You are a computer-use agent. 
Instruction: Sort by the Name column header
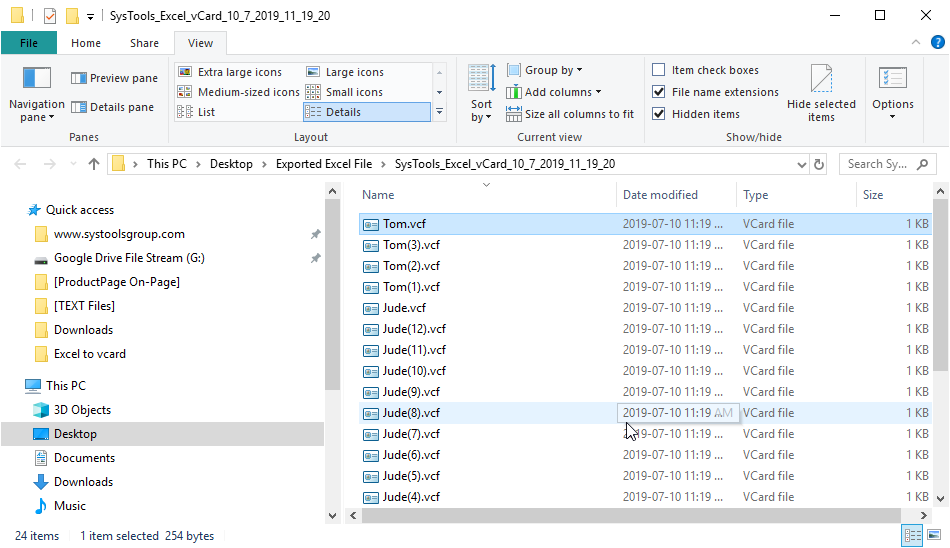378,195
